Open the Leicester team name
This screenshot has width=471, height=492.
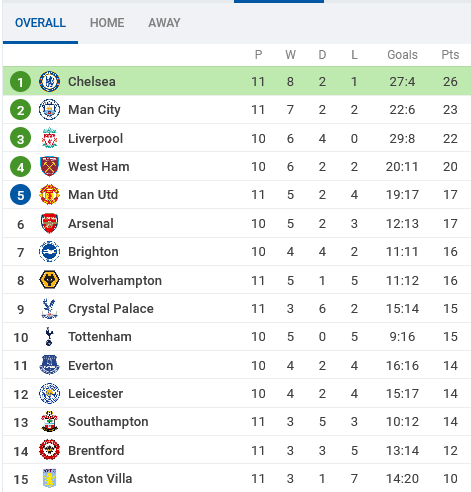(x=96, y=394)
